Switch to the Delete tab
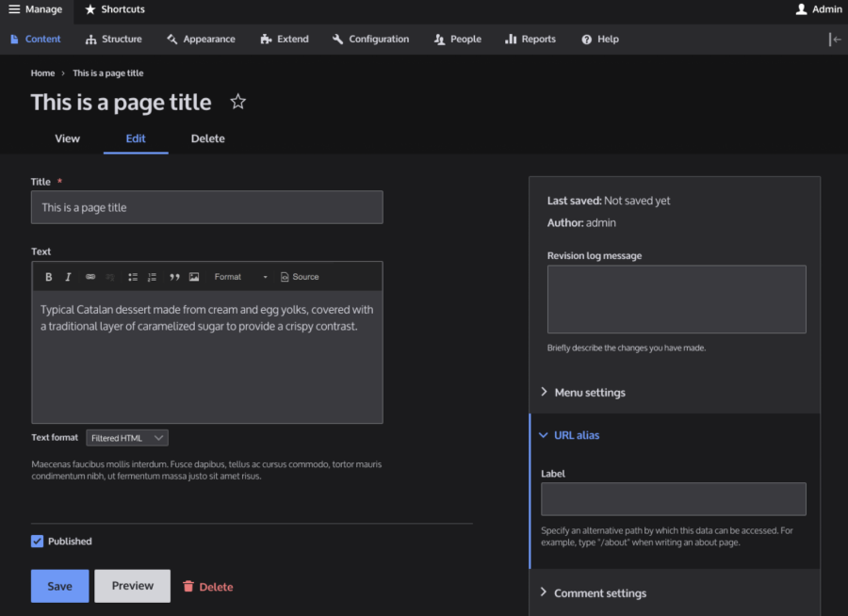The width and height of the screenshot is (848, 616). pyautogui.click(x=207, y=138)
